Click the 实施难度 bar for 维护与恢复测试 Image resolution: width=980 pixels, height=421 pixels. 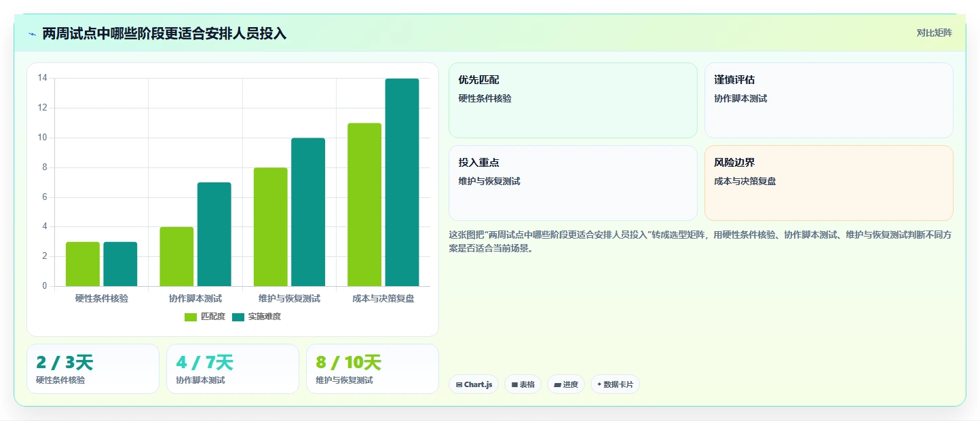tap(308, 212)
